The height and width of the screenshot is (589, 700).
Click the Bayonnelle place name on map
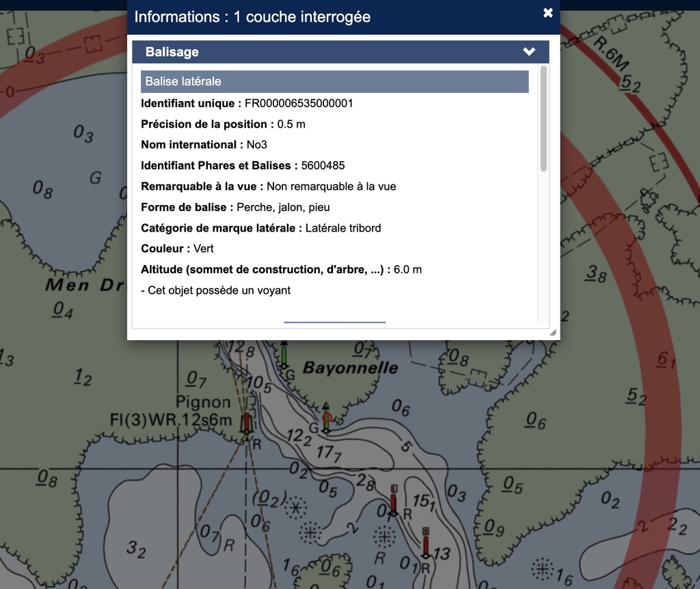point(350,368)
